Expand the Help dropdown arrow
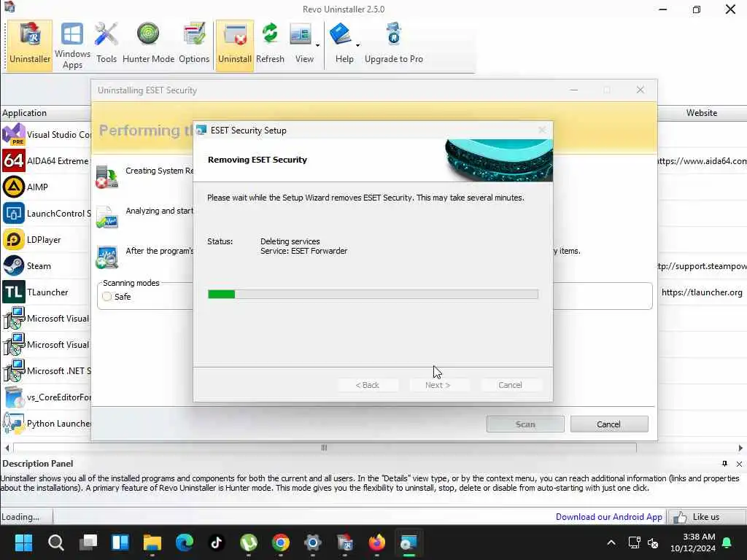Viewport: 747px width, 560px height. [357, 46]
